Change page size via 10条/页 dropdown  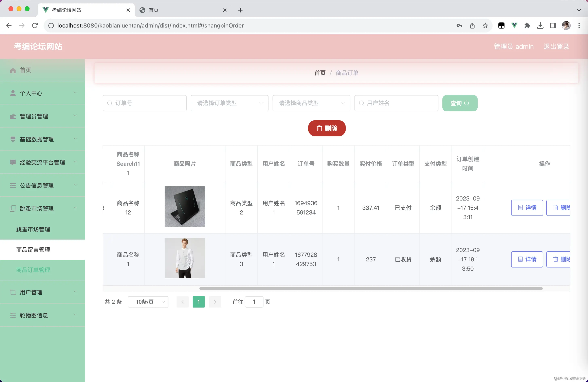[x=148, y=302]
